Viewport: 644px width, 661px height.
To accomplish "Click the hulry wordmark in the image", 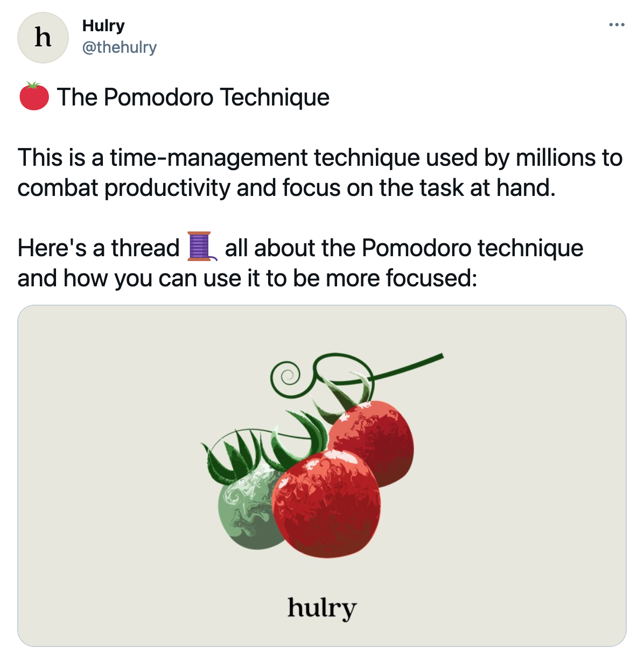I will click(321, 608).
